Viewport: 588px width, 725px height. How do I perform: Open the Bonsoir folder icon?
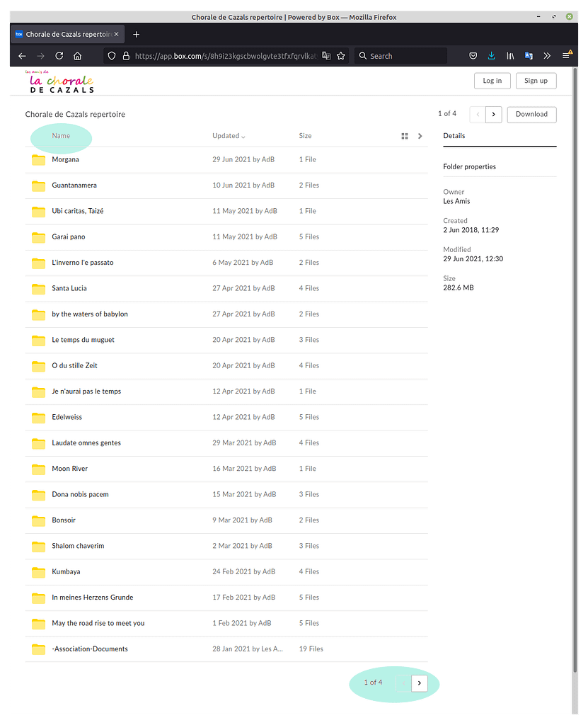[x=38, y=520]
